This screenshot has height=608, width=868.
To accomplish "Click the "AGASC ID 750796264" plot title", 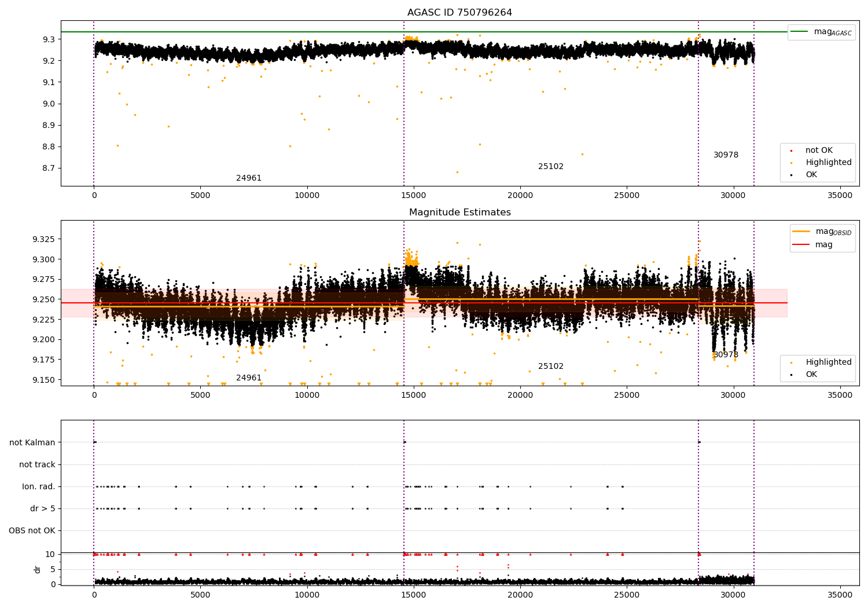I will (x=459, y=13).
